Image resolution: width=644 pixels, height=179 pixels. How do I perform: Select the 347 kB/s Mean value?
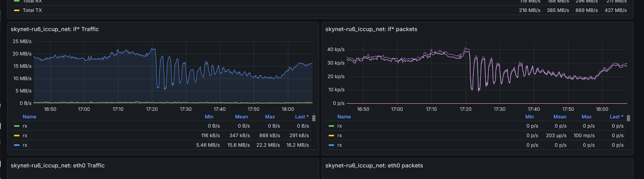[240, 136]
